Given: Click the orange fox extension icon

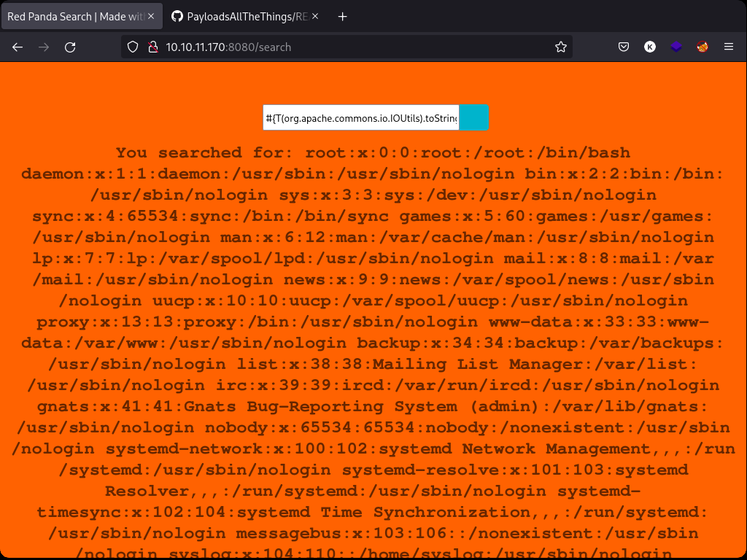Looking at the screenshot, I should 703,47.
